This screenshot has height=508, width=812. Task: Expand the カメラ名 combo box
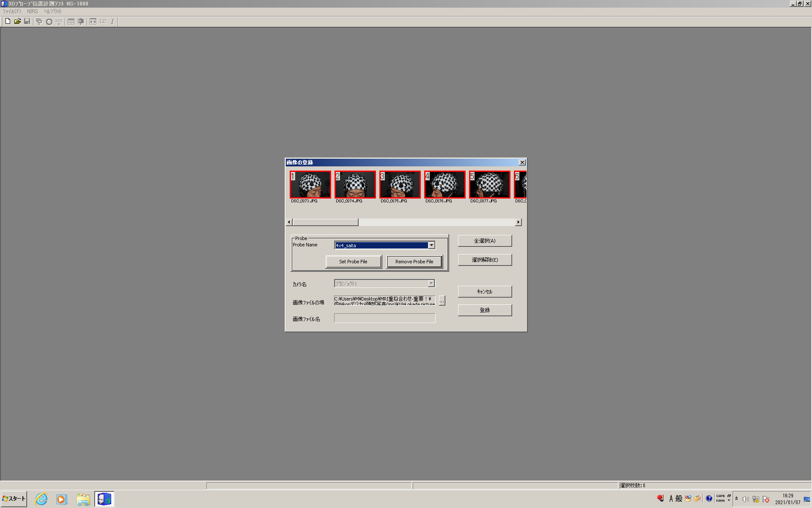[431, 283]
